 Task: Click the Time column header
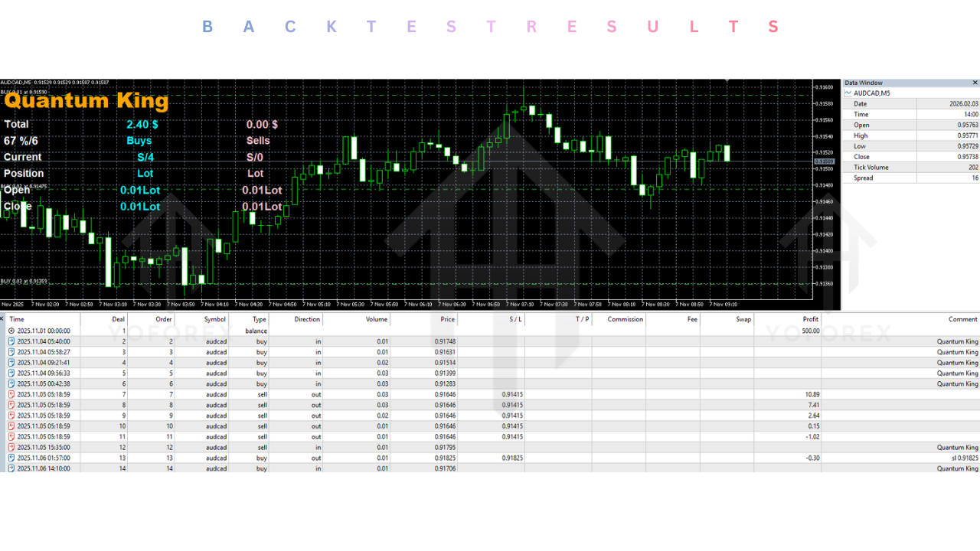pos(17,319)
